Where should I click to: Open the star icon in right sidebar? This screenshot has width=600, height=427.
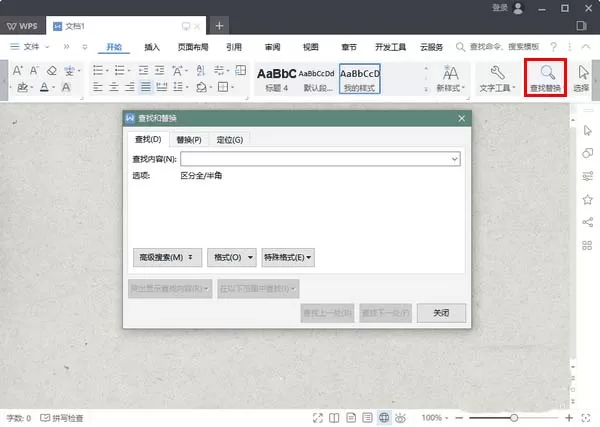tap(587, 199)
